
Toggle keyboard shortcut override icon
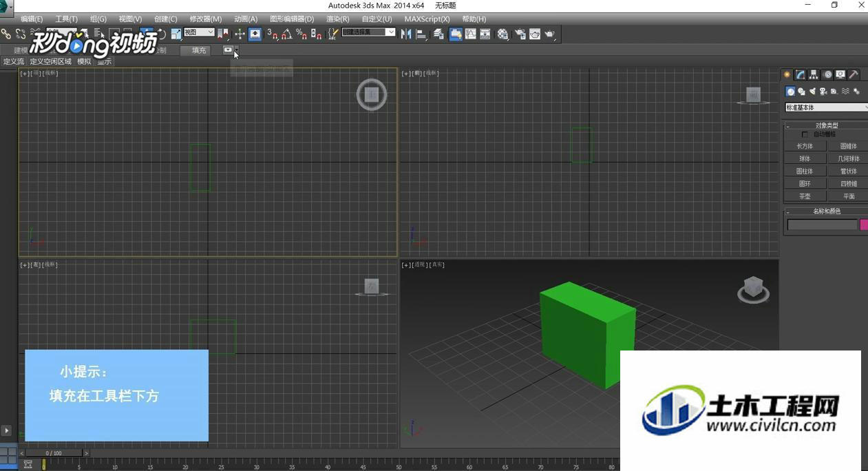tap(255, 34)
